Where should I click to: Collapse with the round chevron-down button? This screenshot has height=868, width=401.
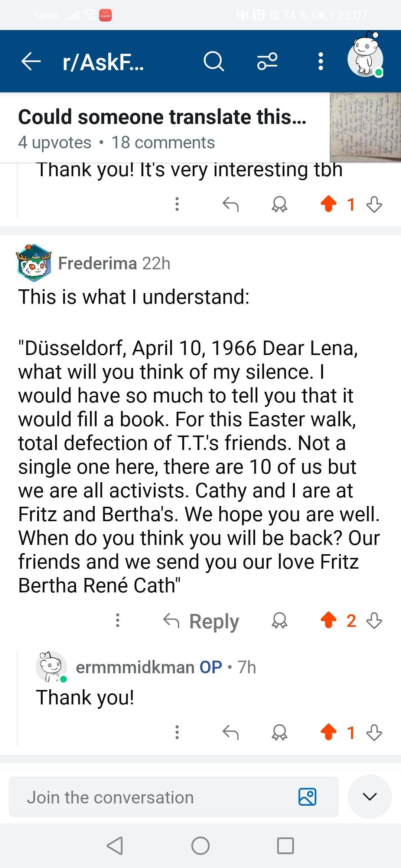click(x=370, y=797)
